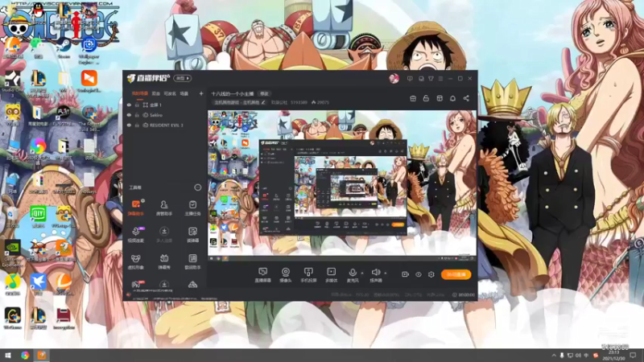Click the orange start live button
Screen dimensions: 644x362
point(456,274)
